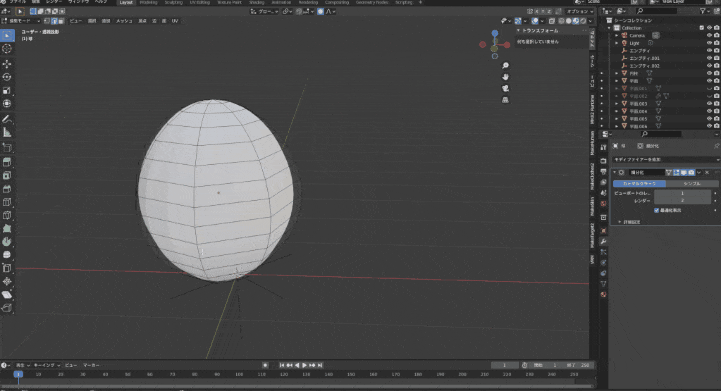The height and width of the screenshot is (391, 721).
Task: Toggle modifier edit-mode display button
Action: [x=676, y=172]
